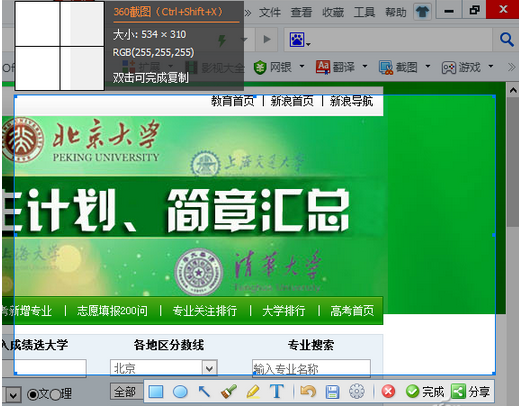The width and height of the screenshot is (519, 406).
Task: Select the rectangle drawing tool
Action: 156,392
